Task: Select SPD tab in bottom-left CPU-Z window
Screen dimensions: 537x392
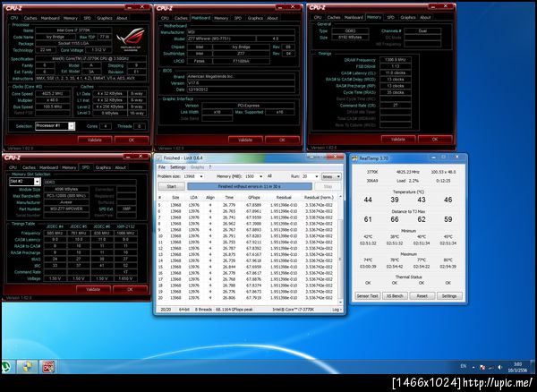Action: point(85,167)
